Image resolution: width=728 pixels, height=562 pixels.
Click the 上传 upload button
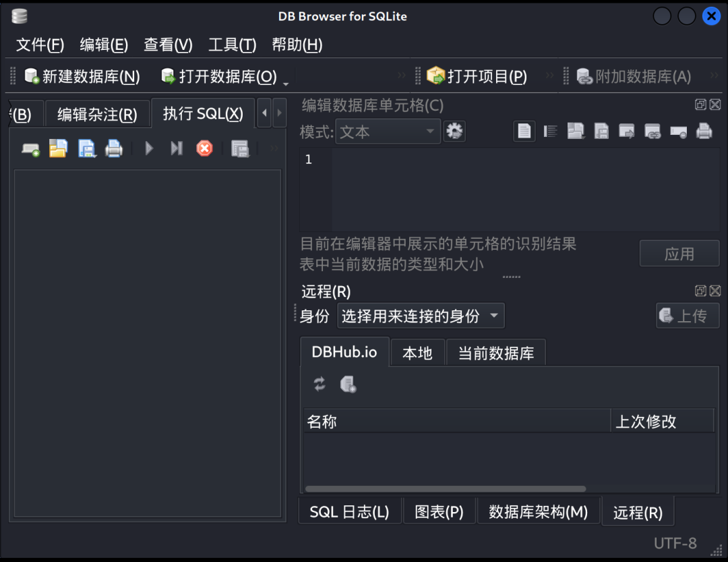tap(688, 316)
